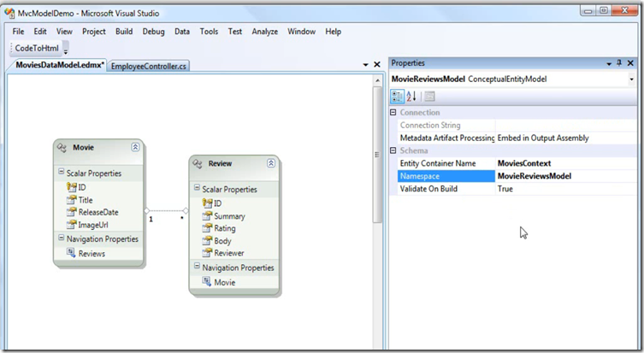The width and height of the screenshot is (644, 353).
Task: Open the Tools menu
Action: pyautogui.click(x=209, y=32)
